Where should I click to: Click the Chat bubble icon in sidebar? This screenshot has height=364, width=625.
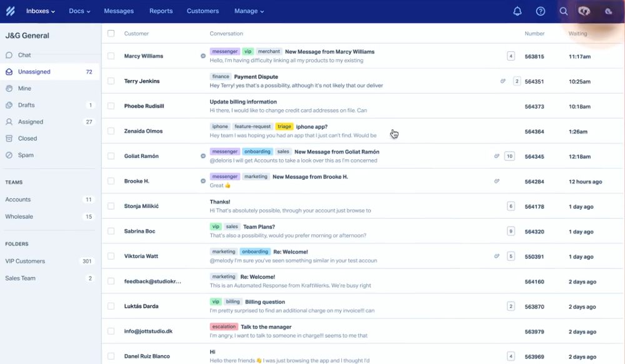pyautogui.click(x=9, y=55)
